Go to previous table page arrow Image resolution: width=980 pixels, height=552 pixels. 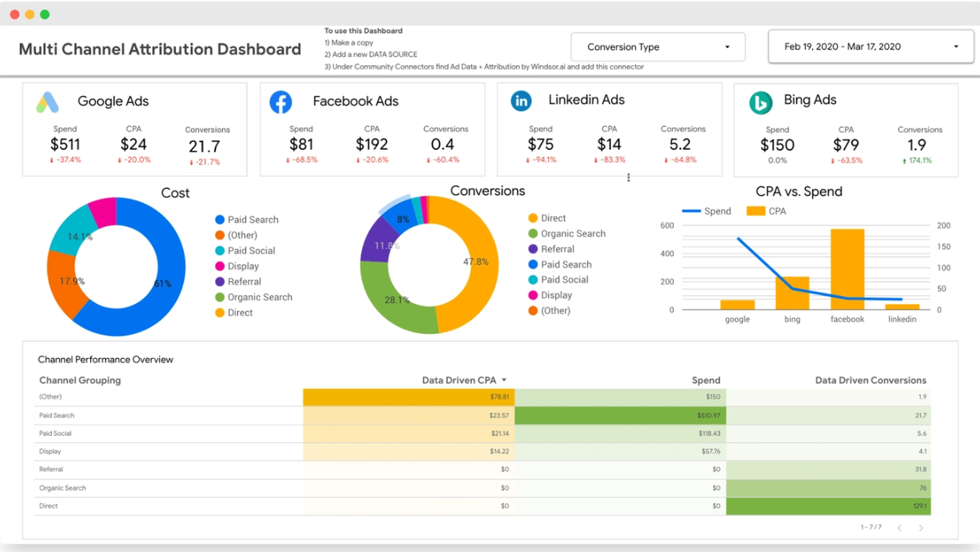tap(900, 528)
